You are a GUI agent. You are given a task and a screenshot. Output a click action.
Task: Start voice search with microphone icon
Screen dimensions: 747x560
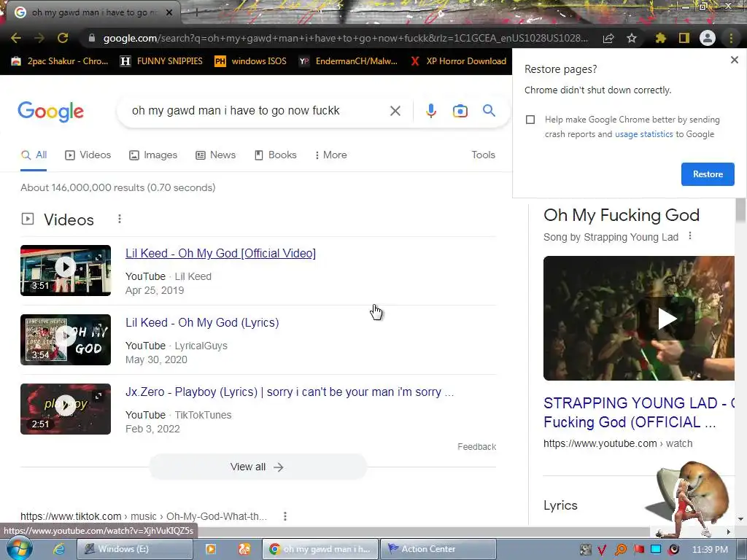pos(430,111)
